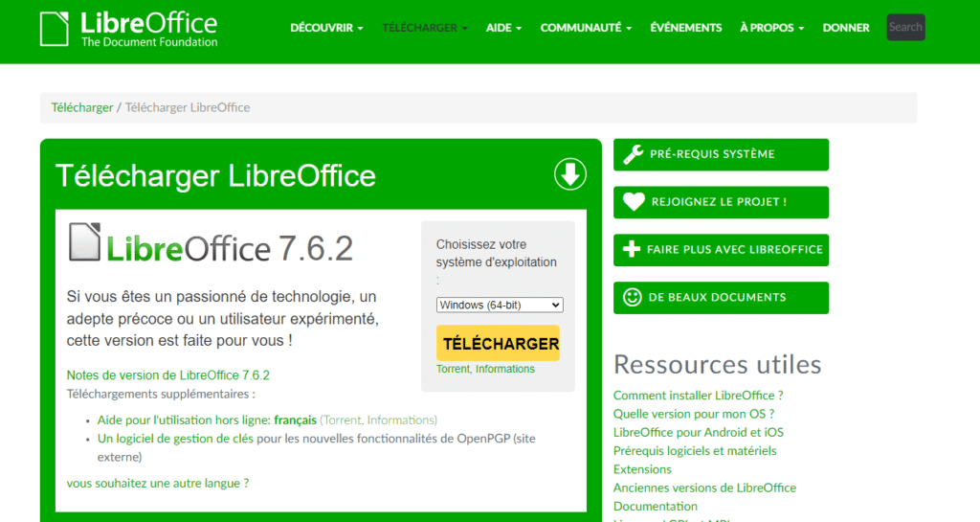The width and height of the screenshot is (980, 522).
Task: Open Anciennes versions de LibreOffice link
Action: pos(705,488)
